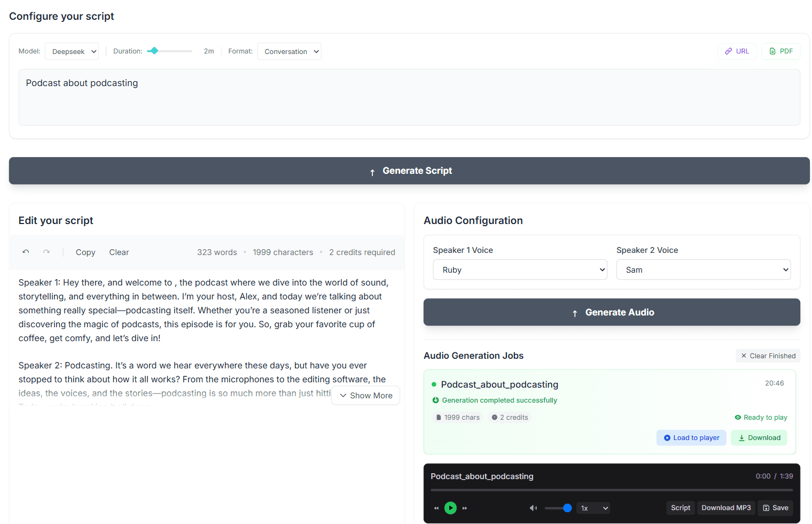Adjust the Duration slider

169,51
